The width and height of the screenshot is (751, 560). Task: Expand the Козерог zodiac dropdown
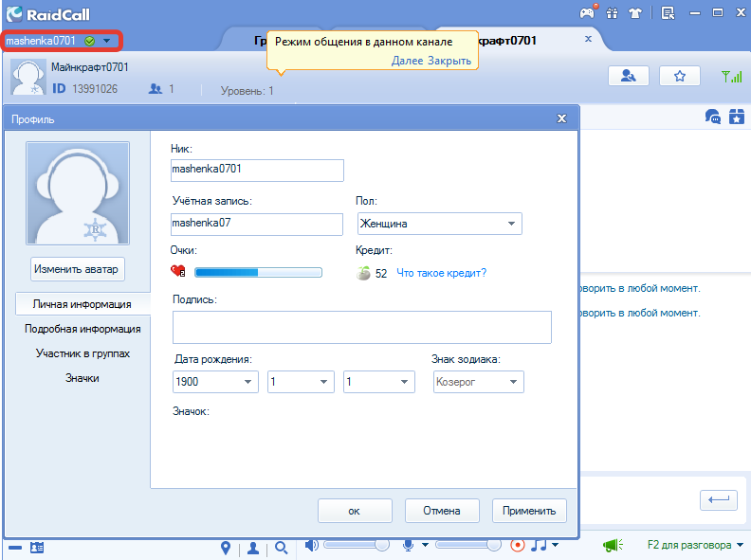pos(479,382)
